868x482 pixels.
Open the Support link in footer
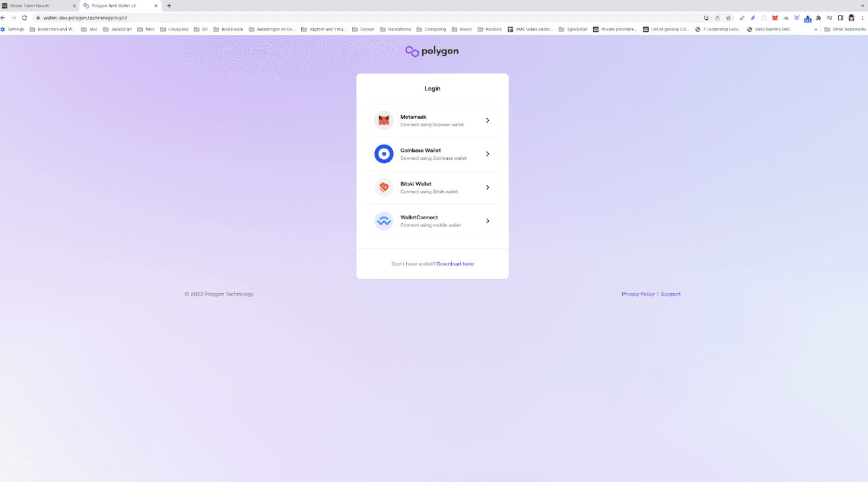point(670,294)
